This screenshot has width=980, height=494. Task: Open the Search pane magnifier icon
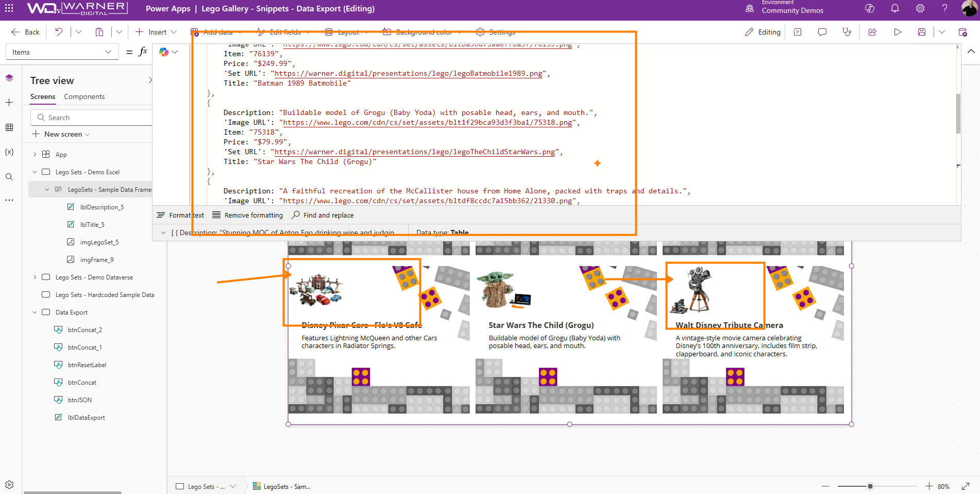tap(9, 177)
